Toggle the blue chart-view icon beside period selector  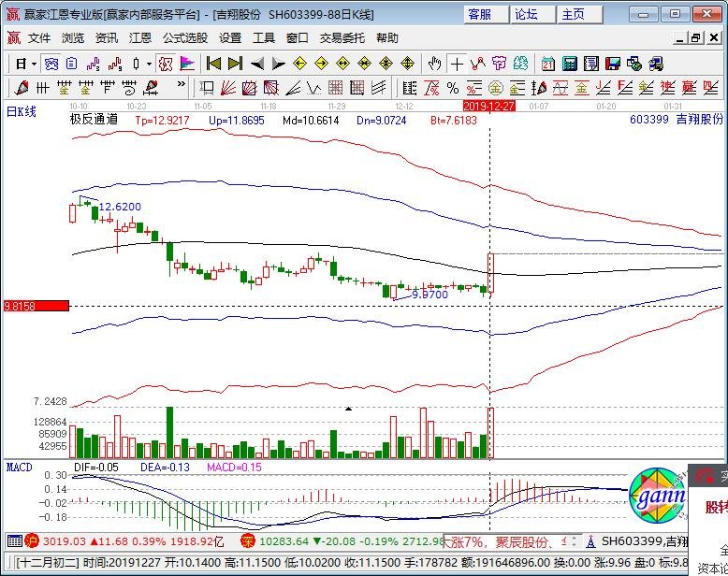51,64
